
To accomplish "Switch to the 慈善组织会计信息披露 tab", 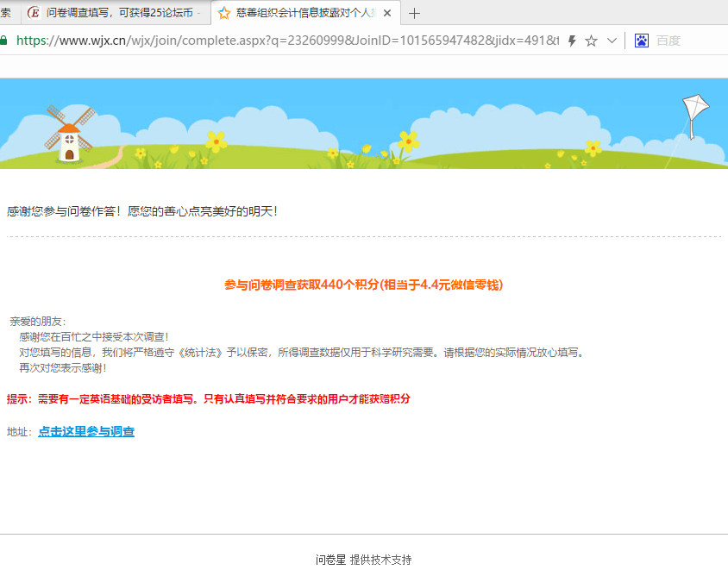I will tap(305, 13).
